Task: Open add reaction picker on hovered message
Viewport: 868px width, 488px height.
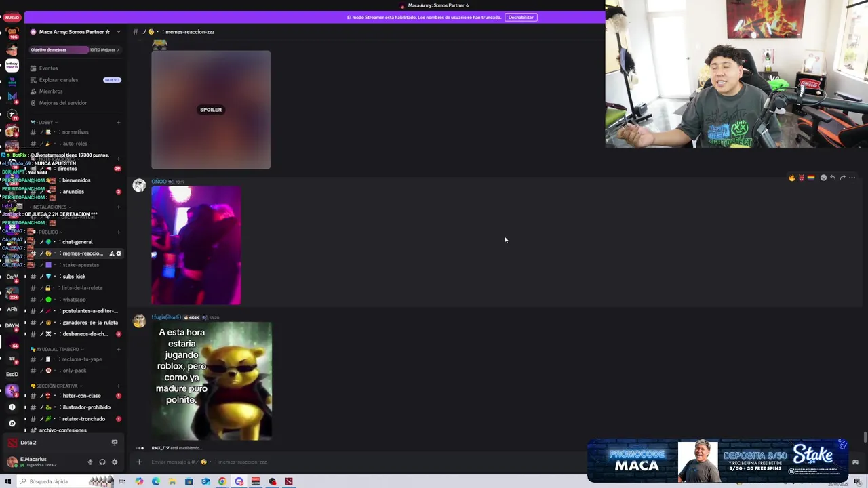Action: (823, 178)
